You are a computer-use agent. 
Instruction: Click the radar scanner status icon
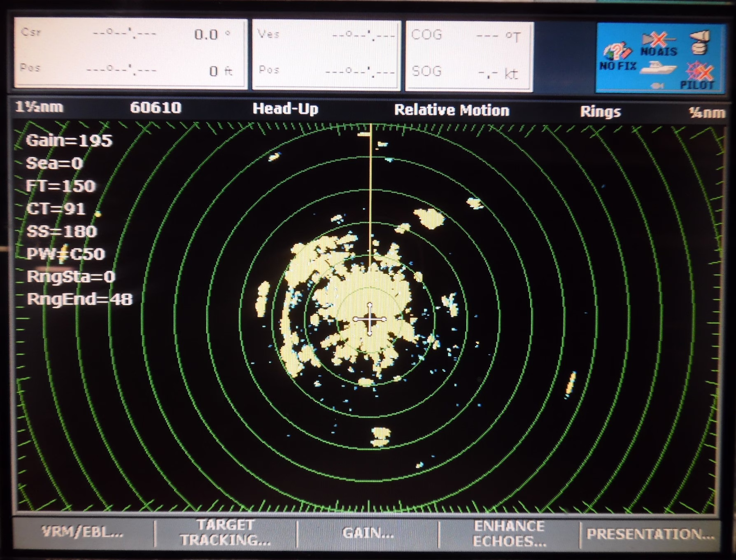click(699, 42)
